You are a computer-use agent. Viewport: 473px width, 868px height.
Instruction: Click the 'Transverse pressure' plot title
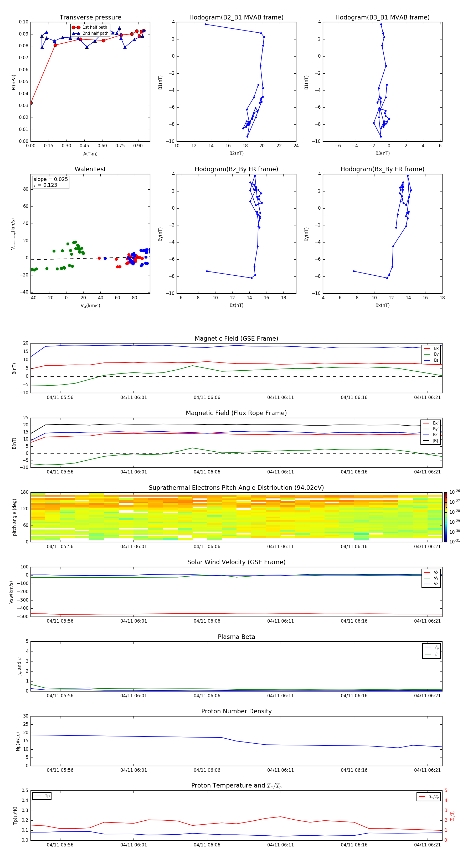tap(90, 18)
